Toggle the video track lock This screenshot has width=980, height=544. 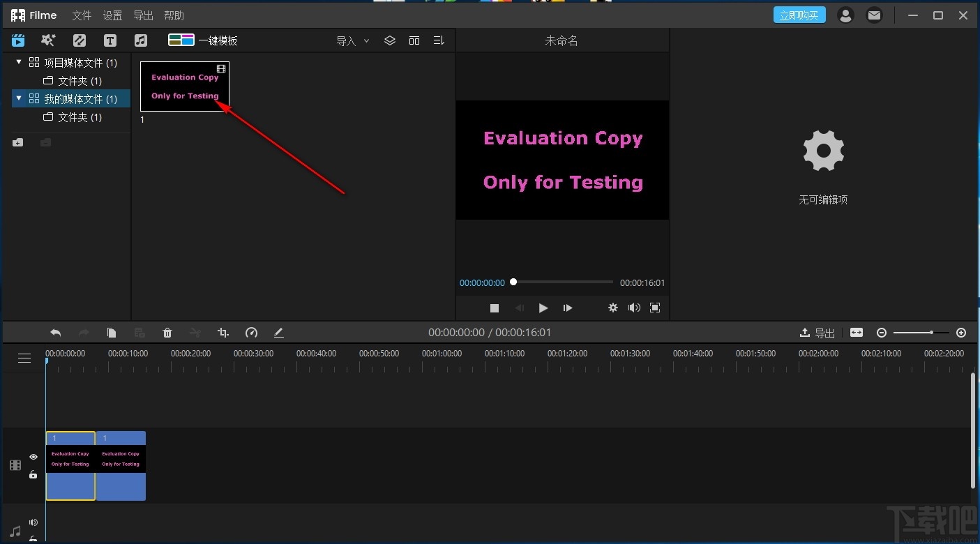(33, 474)
